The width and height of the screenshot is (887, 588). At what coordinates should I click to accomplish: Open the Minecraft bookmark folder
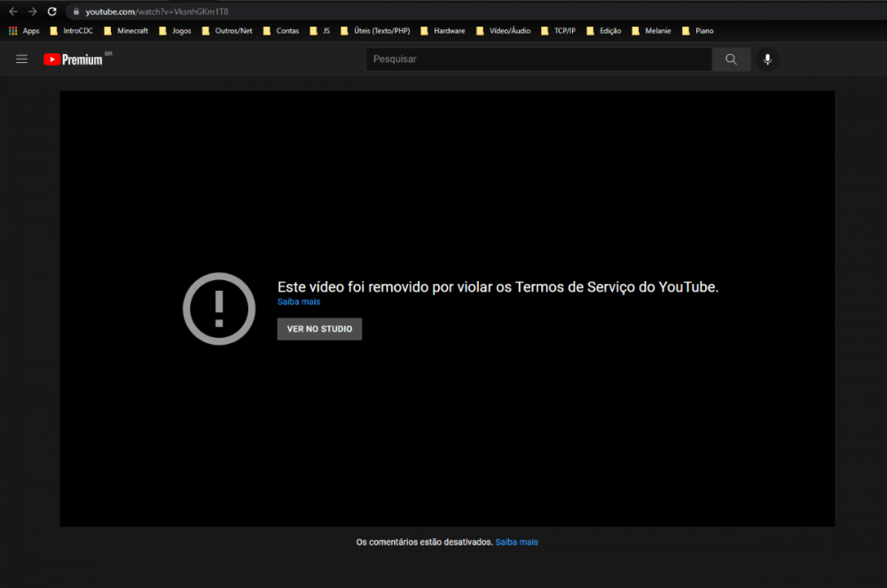click(126, 30)
